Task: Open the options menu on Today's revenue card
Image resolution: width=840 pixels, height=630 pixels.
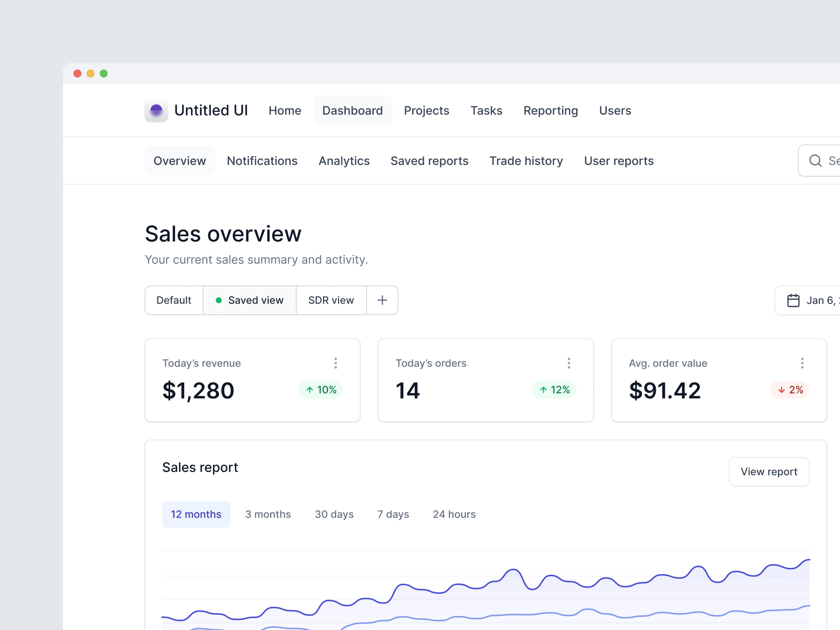Action: coord(336,363)
